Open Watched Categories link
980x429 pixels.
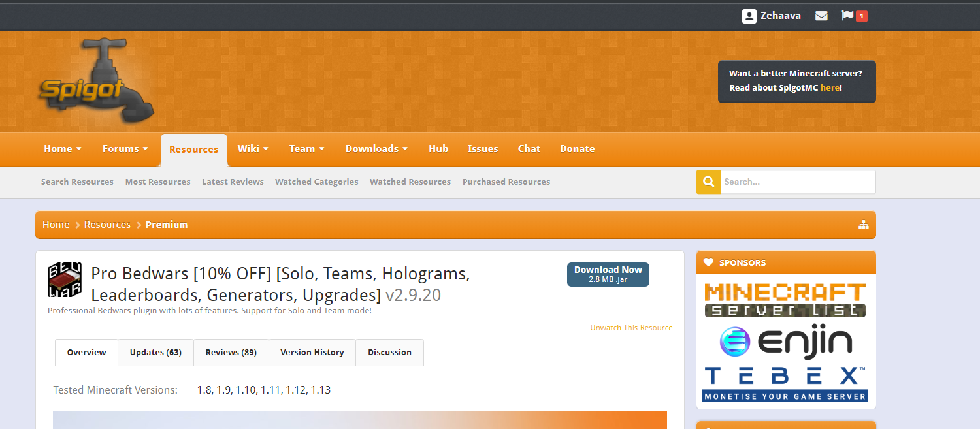tap(317, 182)
